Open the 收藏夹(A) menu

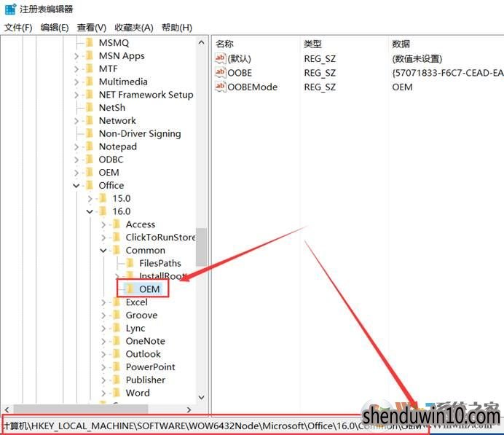point(134,28)
